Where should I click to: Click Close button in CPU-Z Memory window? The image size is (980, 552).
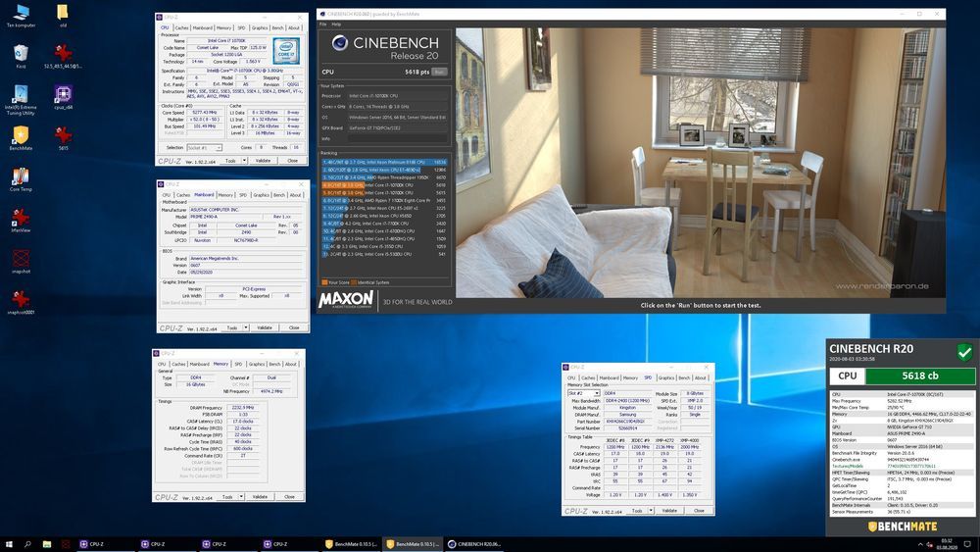289,497
